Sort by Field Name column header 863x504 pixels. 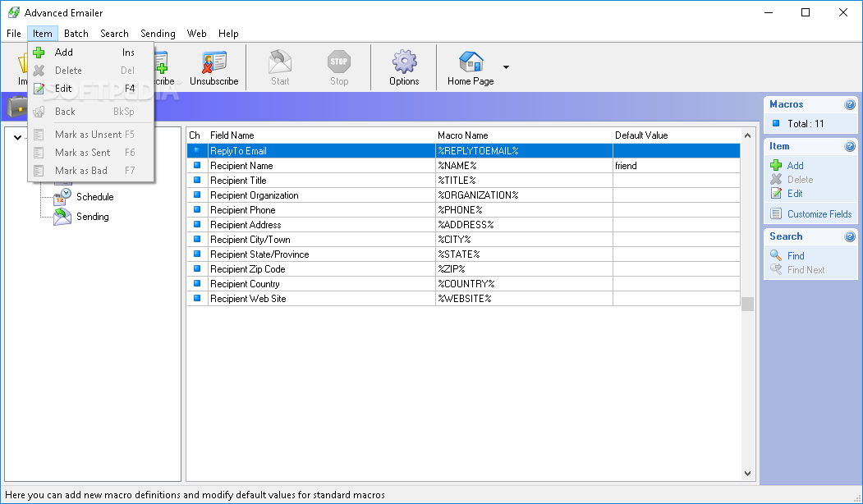coord(321,135)
